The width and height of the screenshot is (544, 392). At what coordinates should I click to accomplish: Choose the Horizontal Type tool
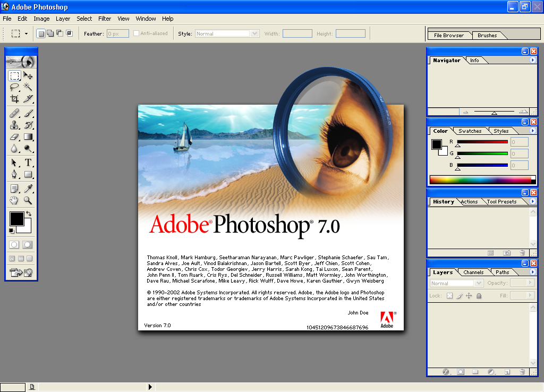(x=28, y=163)
